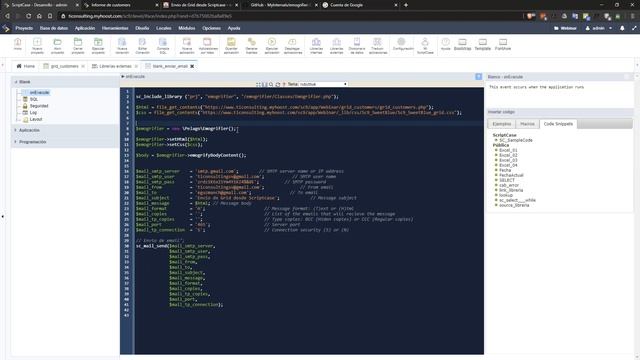Click the Librerías externas toolbar icon

(x=336, y=46)
